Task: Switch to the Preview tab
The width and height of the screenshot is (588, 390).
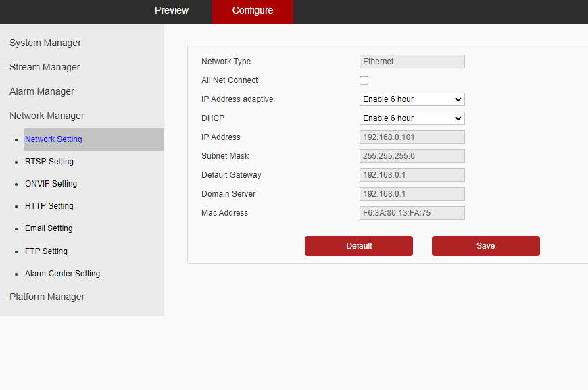Action: [x=172, y=11]
